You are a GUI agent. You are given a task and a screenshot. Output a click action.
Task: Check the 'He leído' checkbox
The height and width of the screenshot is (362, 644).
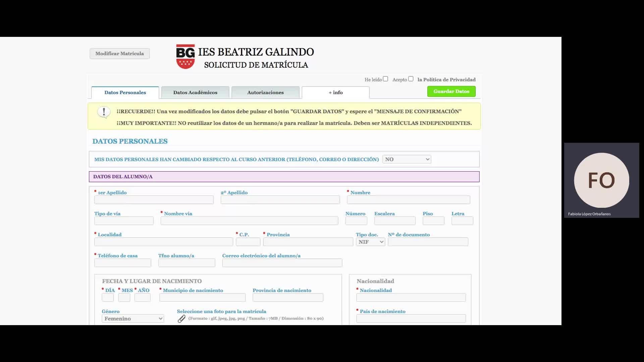[385, 79]
